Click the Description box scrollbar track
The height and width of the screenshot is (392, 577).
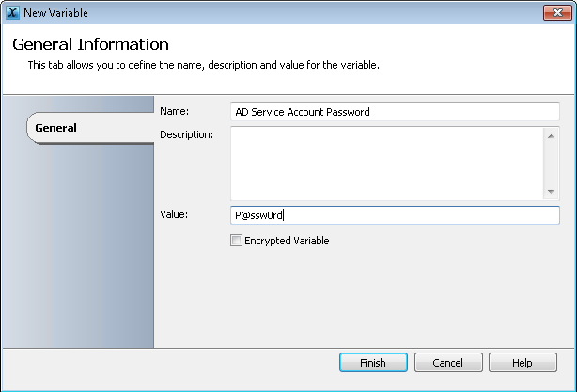click(x=551, y=164)
